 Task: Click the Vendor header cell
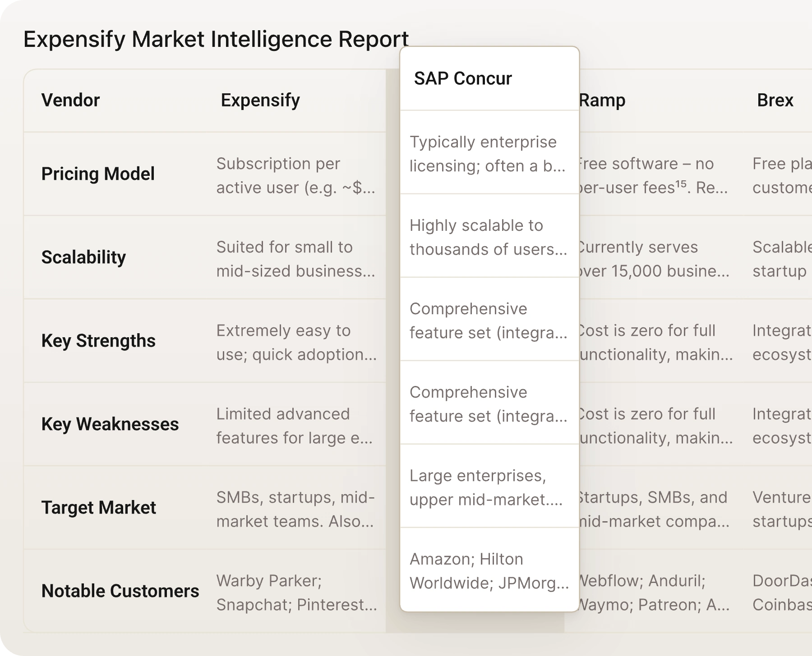[x=70, y=100]
